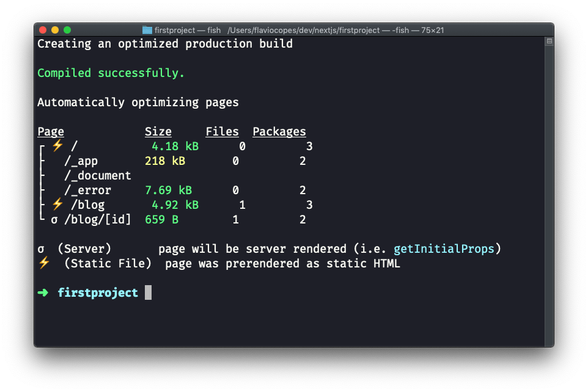
Task: Click the block cursor at the prompt
Action: tap(149, 293)
